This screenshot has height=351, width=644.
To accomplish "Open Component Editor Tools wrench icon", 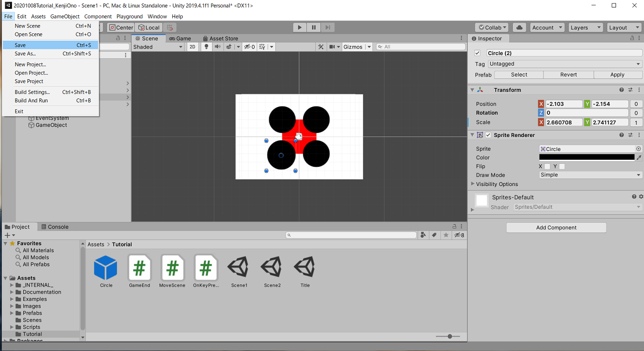I will 321,47.
